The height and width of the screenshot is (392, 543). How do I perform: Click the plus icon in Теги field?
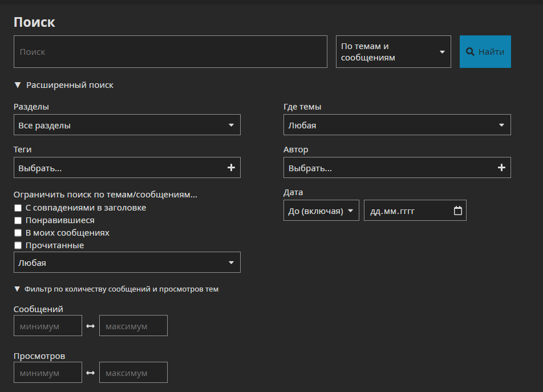point(231,168)
